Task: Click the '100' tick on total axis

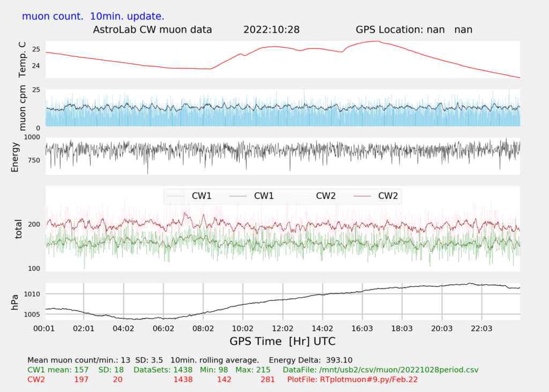Action: click(x=34, y=269)
